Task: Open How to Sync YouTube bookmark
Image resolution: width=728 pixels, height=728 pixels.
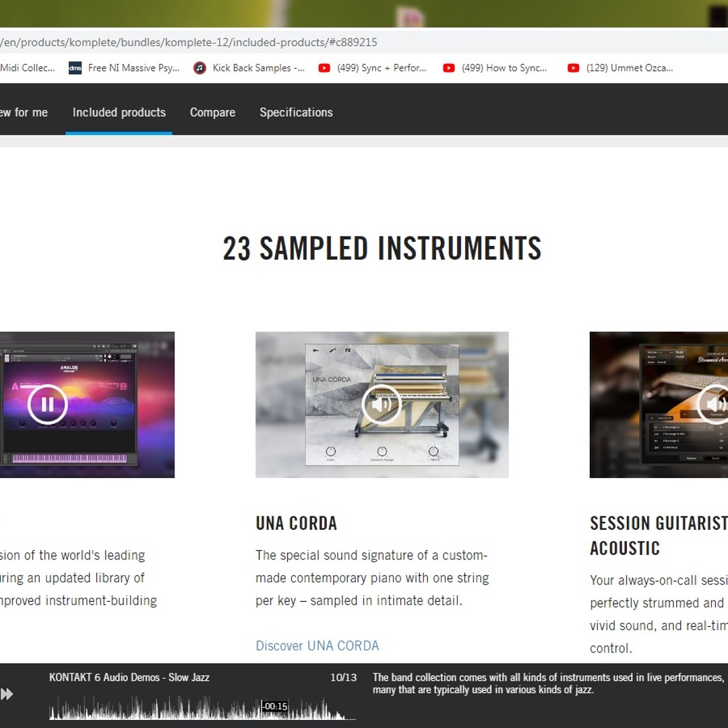Action: pos(495,68)
